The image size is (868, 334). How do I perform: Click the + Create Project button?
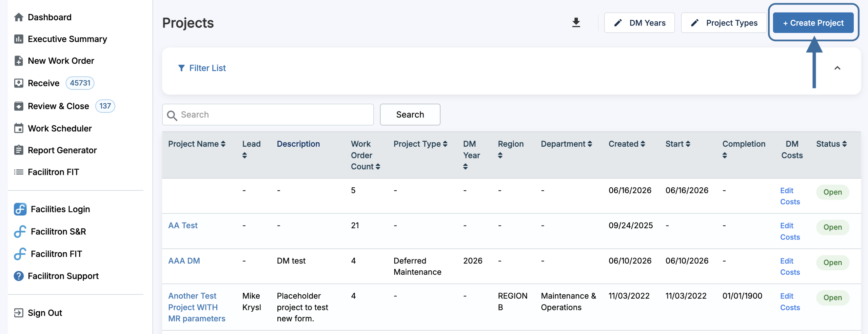click(x=813, y=23)
